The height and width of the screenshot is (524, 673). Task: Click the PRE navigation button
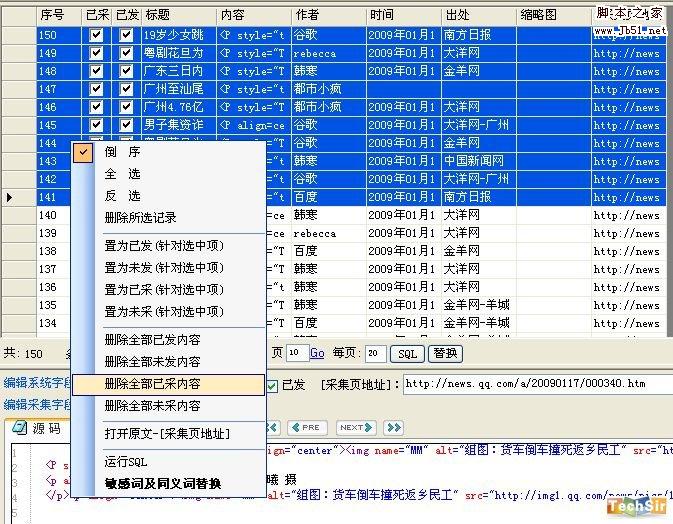[307, 427]
